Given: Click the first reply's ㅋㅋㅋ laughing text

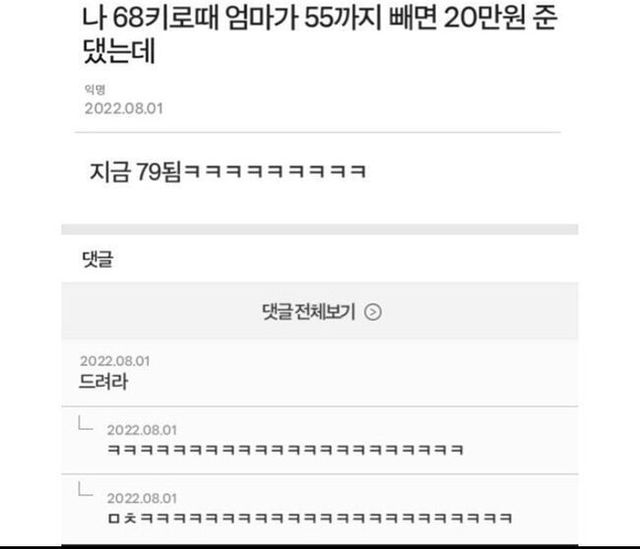Looking at the screenshot, I should (x=285, y=450).
